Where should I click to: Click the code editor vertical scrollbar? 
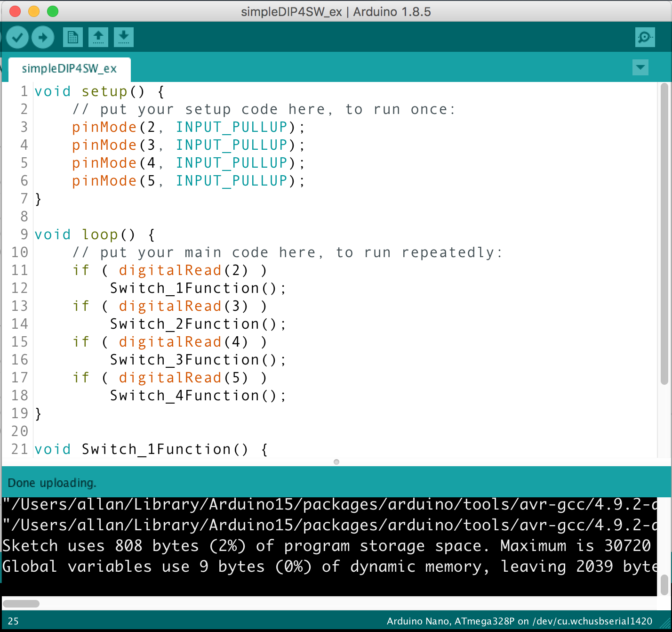(664, 235)
